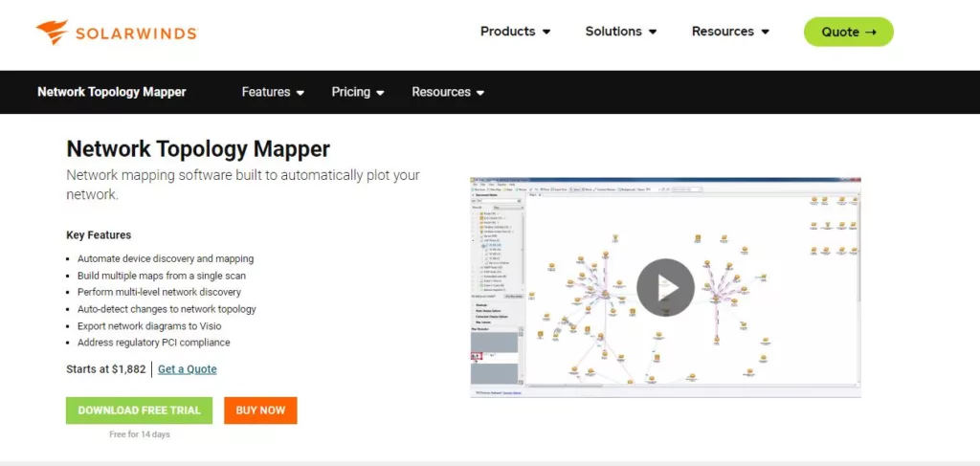Click 'Free for 14 days' text
The height and width of the screenshot is (466, 980).
[140, 434]
